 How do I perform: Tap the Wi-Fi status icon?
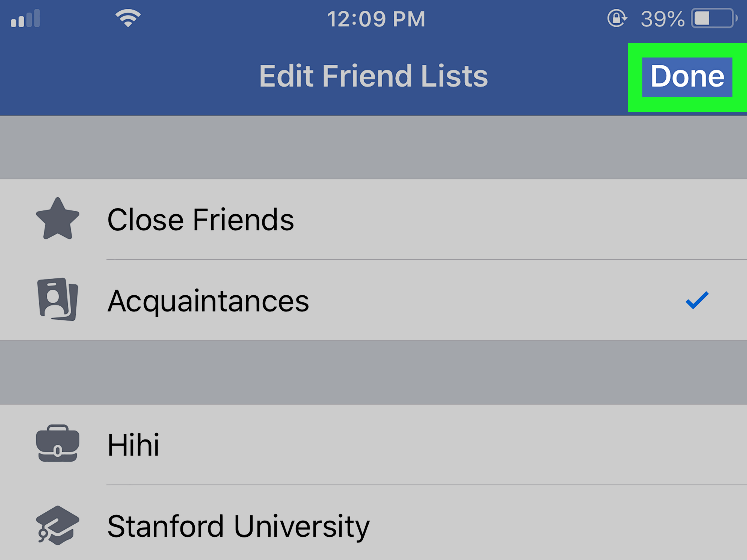click(128, 18)
